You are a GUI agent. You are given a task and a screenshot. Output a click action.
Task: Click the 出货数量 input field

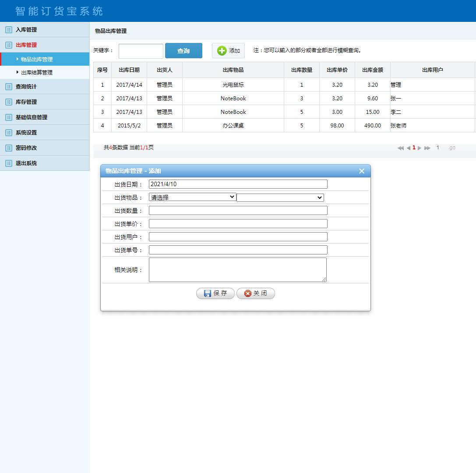click(238, 211)
